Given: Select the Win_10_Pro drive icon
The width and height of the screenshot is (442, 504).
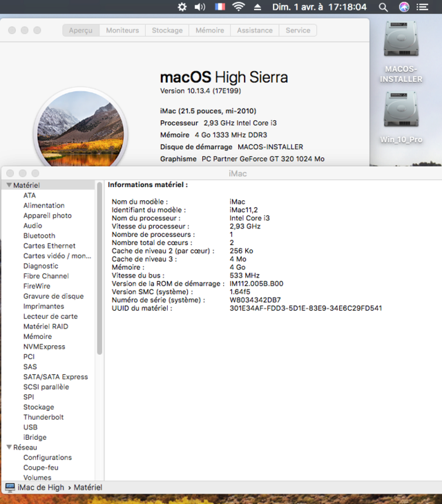Looking at the screenshot, I should 401,110.
